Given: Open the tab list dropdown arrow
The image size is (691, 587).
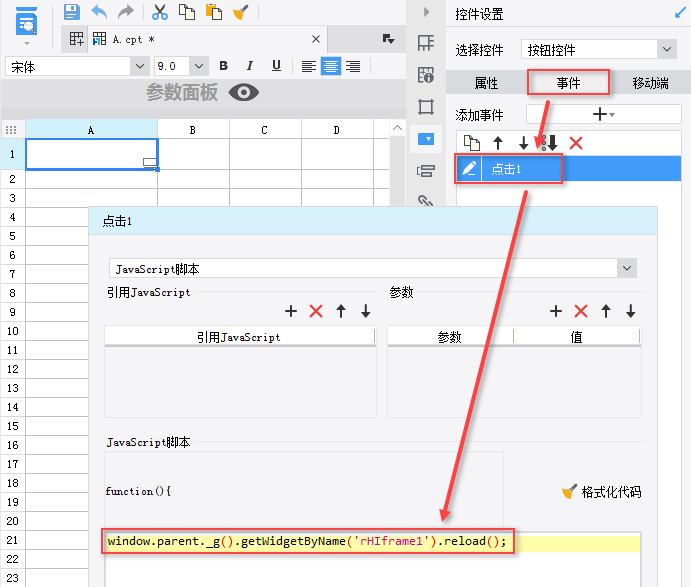Looking at the screenshot, I should (388, 39).
